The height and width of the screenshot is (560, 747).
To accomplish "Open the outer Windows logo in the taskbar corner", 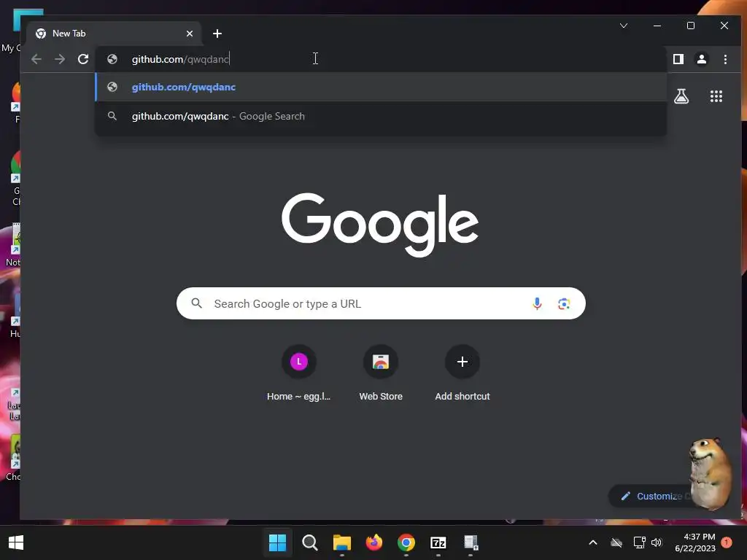I will click(16, 542).
